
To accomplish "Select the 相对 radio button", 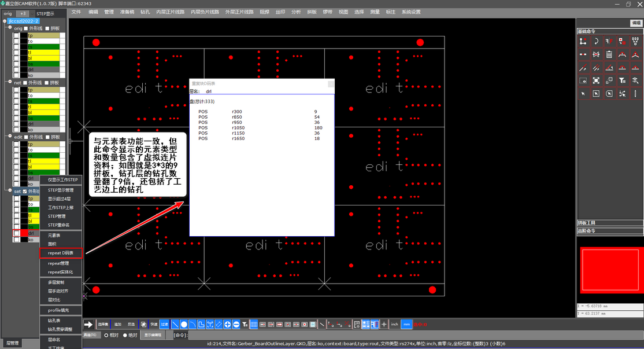I will pyautogui.click(x=106, y=335).
